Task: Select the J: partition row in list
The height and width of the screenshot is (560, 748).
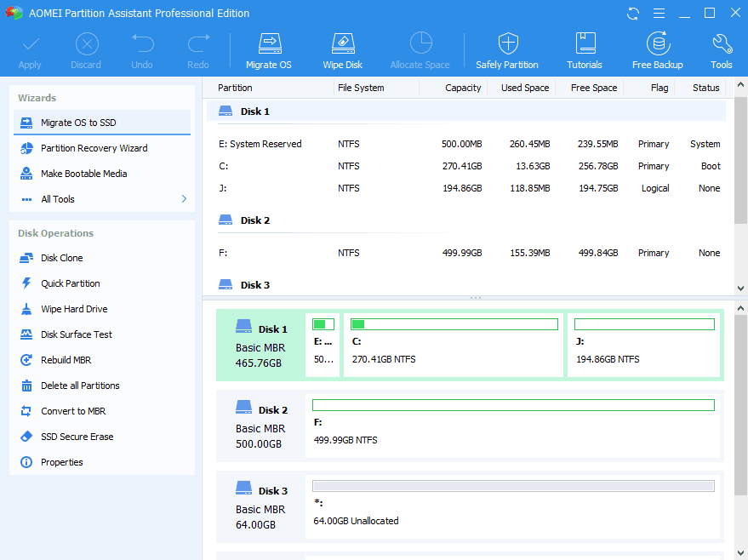Action: click(x=468, y=188)
